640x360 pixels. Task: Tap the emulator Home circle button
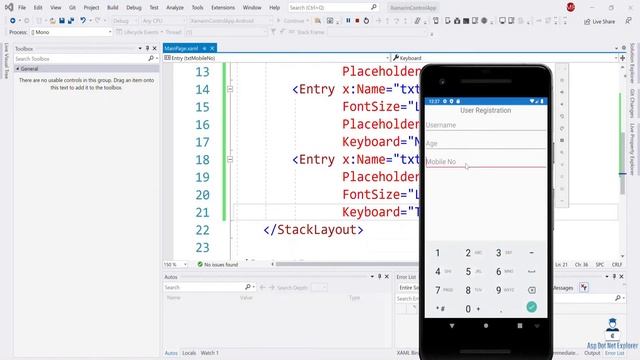point(486,326)
